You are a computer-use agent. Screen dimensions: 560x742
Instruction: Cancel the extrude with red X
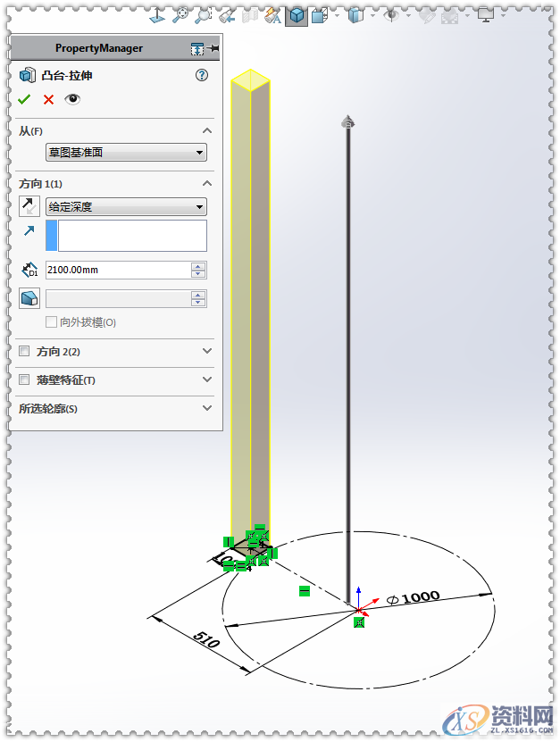48,99
